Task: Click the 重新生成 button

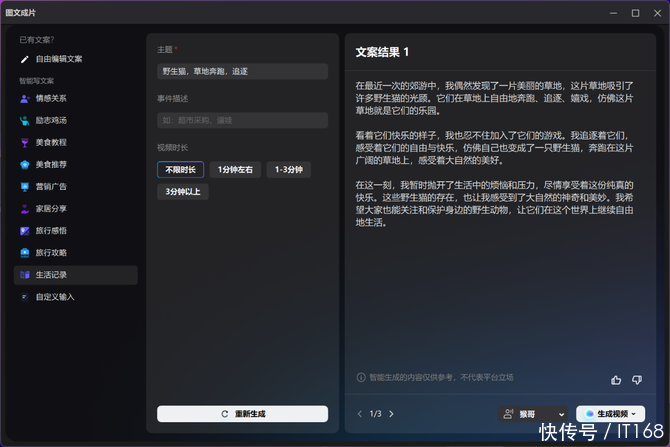Action: click(x=242, y=414)
